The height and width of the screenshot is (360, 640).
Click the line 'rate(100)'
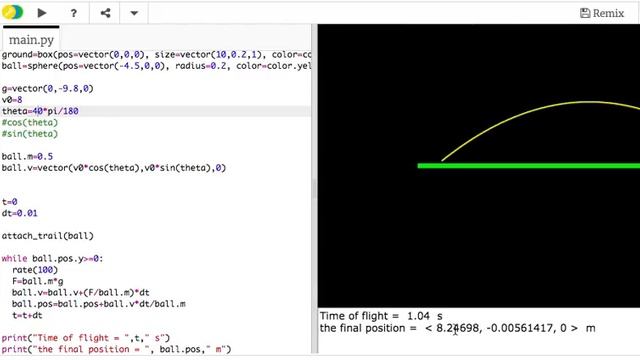35,270
